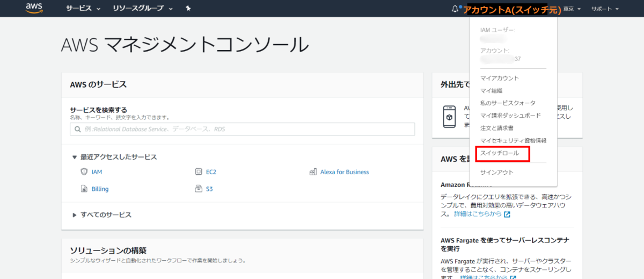Screen dimensions: 644x279
Task: Open the 東京 region dropdown
Action: click(573, 9)
